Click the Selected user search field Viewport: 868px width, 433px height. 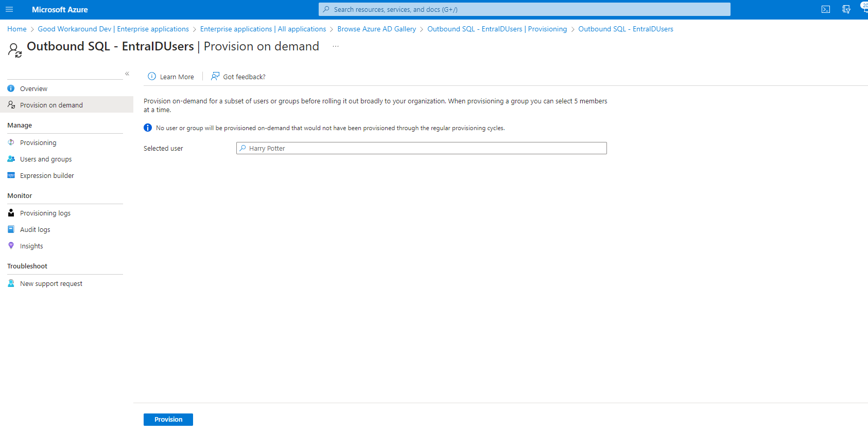(421, 148)
